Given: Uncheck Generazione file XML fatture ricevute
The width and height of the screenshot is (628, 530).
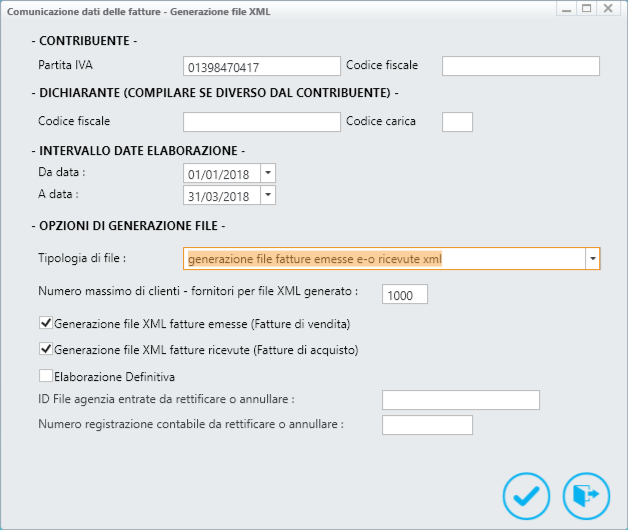Looking at the screenshot, I should 46,349.
